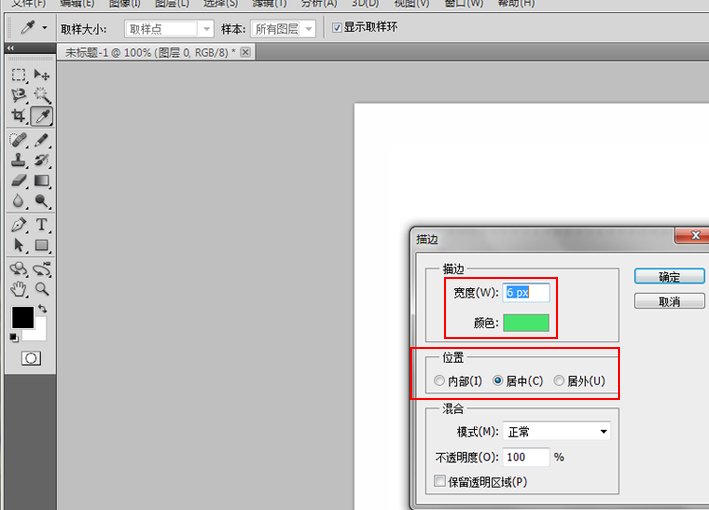This screenshot has height=510, width=709.
Task: Open the View menu
Action: coord(411,4)
